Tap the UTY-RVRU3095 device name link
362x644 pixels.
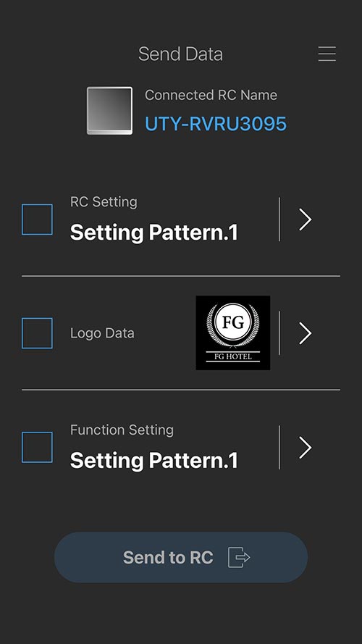216,124
